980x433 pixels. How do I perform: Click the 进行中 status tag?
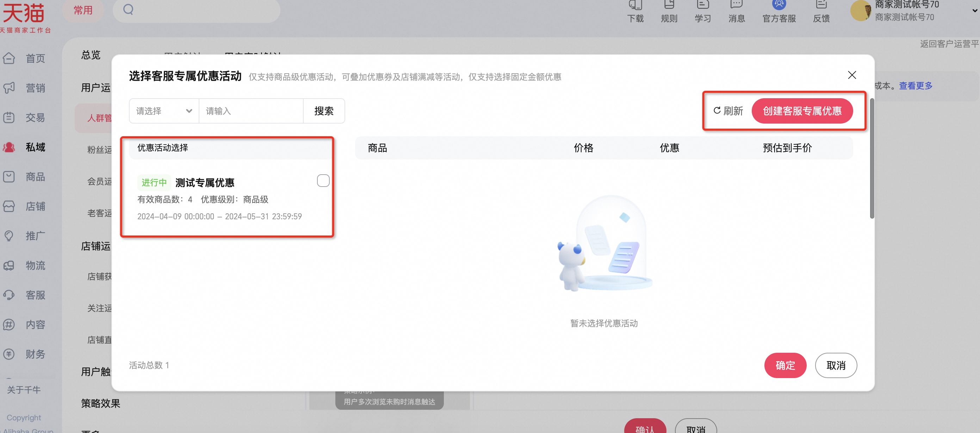coord(154,183)
